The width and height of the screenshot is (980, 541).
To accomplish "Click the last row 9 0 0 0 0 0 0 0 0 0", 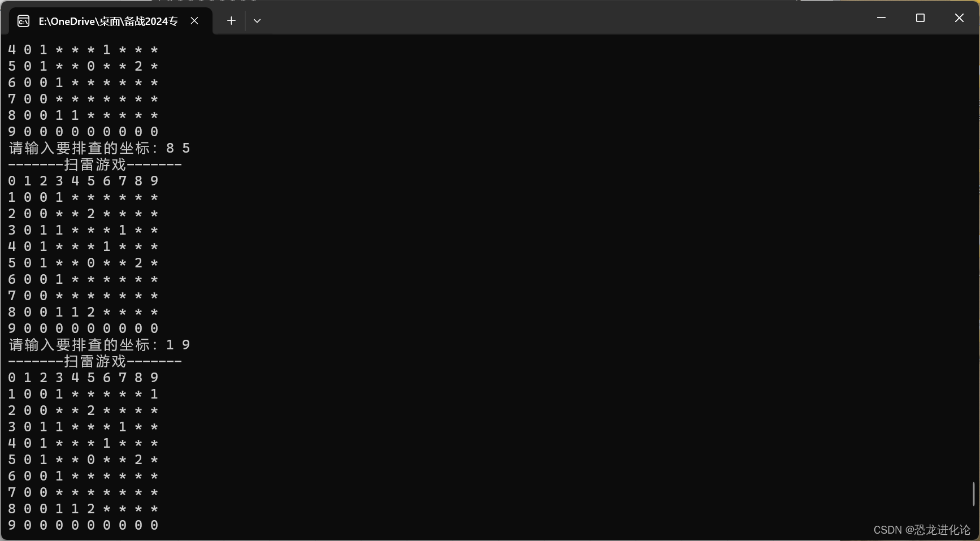I will click(x=83, y=525).
